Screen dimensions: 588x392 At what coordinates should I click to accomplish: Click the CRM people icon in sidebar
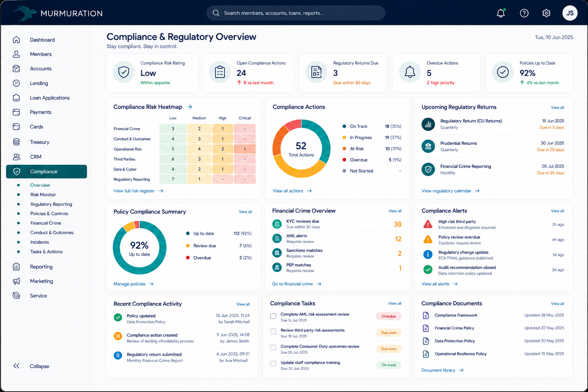(x=16, y=157)
